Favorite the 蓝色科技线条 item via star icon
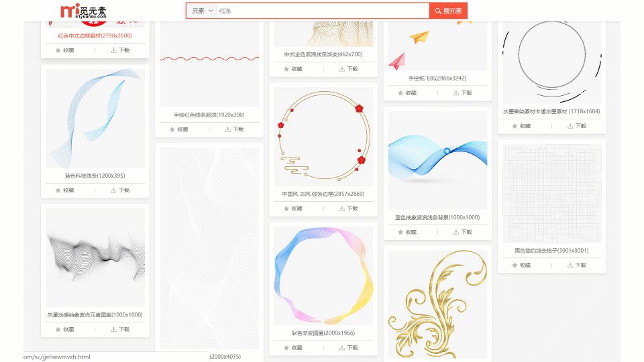This screenshot has height=362, width=644. pyautogui.click(x=58, y=190)
